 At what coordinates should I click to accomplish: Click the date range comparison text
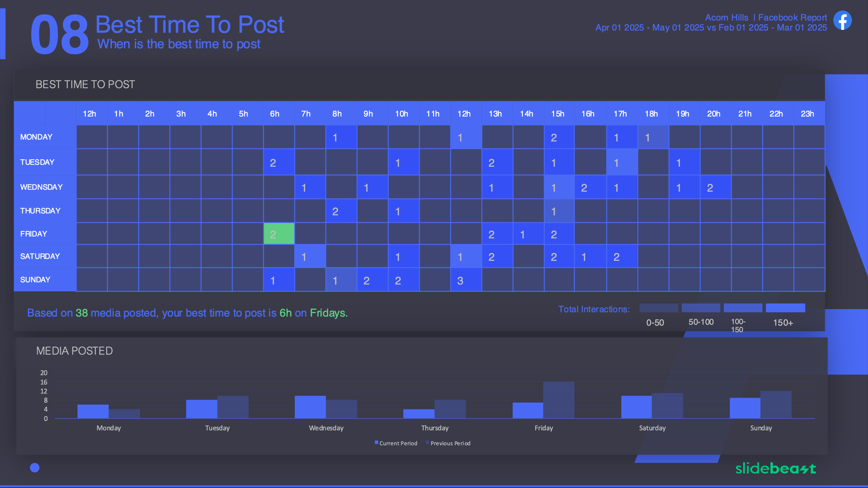click(711, 28)
